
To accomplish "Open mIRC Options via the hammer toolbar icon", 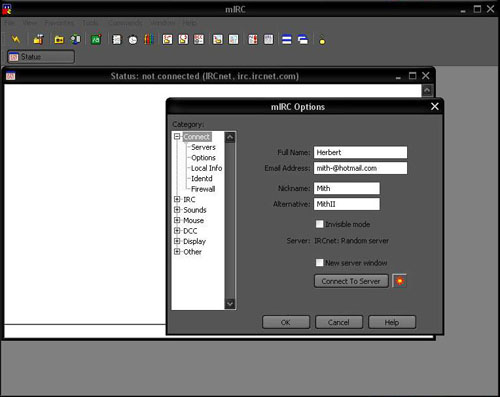I will (x=38, y=40).
